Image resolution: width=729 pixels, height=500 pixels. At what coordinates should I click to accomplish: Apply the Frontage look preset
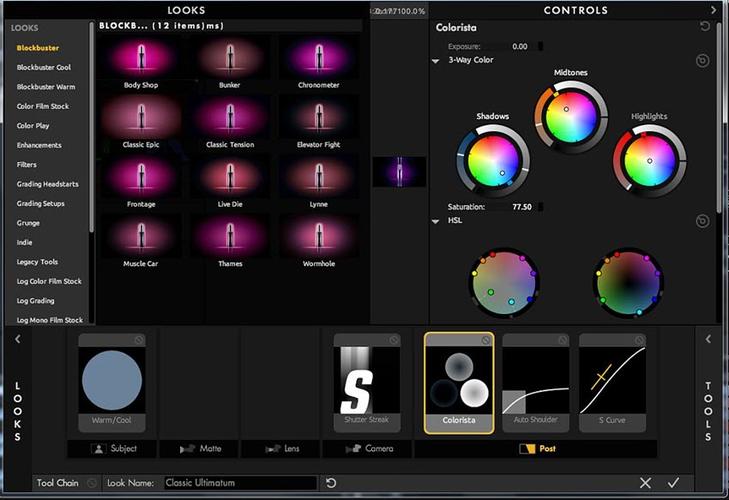click(141, 182)
